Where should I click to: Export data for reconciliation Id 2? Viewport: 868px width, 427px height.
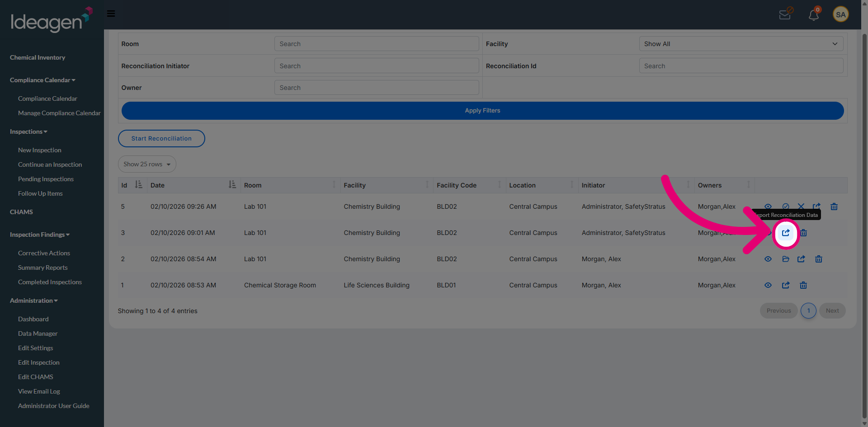pos(801,259)
